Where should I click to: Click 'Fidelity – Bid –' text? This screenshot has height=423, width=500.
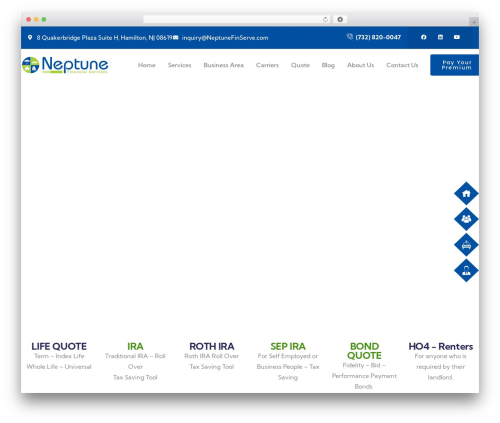[364, 365]
